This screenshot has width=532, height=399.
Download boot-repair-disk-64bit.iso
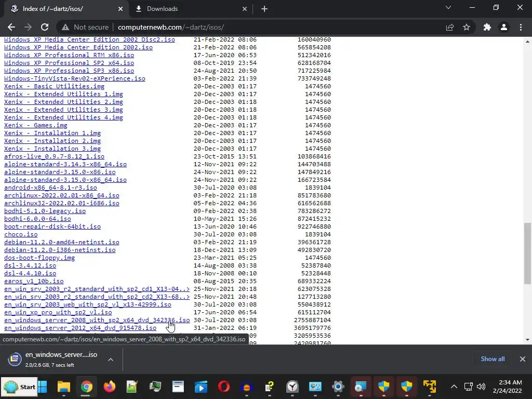coord(52,227)
